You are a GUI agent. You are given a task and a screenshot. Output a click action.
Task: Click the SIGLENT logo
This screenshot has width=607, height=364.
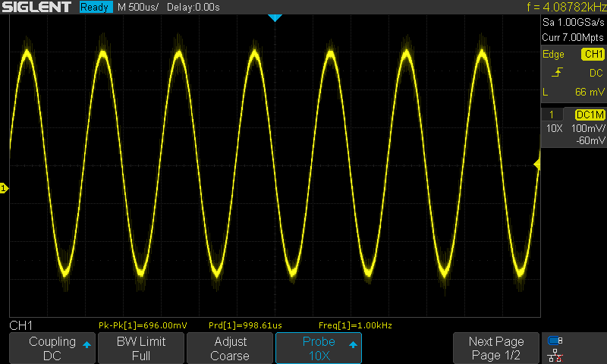pyautogui.click(x=36, y=7)
